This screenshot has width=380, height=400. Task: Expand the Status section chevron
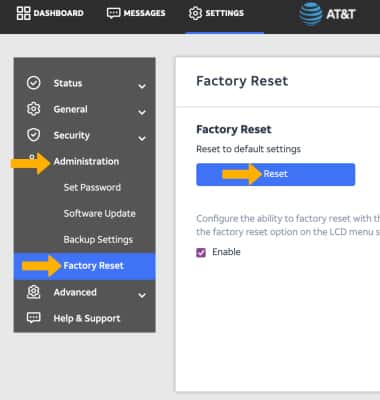[142, 86]
